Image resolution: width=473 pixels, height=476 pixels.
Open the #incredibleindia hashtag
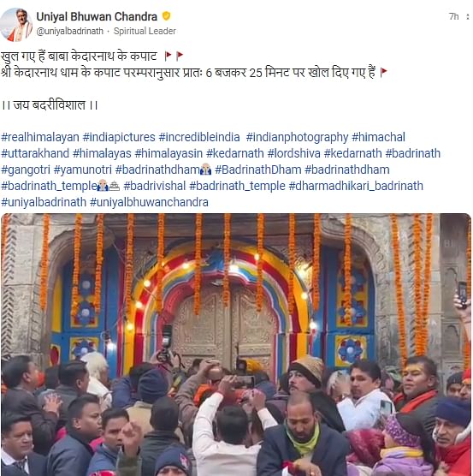(x=199, y=137)
